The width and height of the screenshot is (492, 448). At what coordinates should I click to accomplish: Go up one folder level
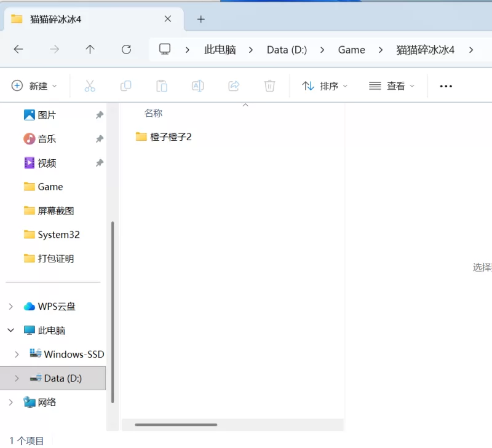click(x=90, y=49)
